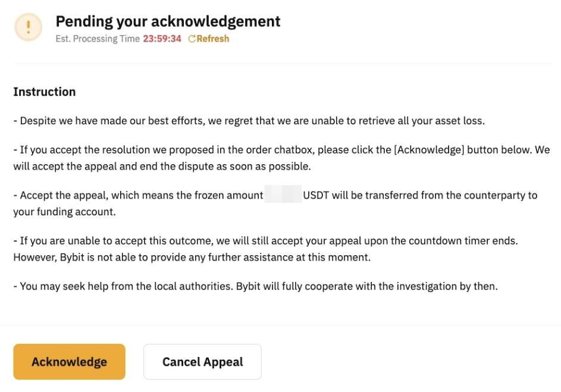Click the circular refresh arrow icon
Screen dimensions: 561x392
[x=192, y=39]
